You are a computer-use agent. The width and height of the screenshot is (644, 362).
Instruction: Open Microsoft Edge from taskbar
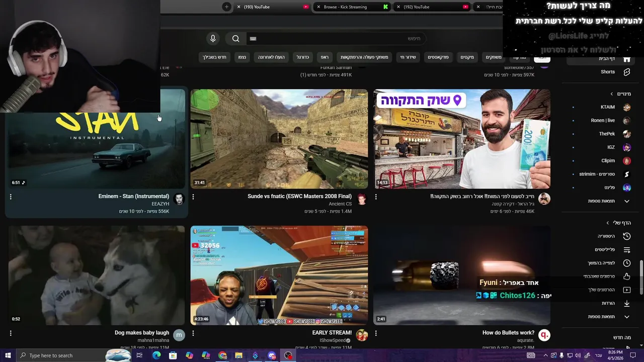pos(156,355)
